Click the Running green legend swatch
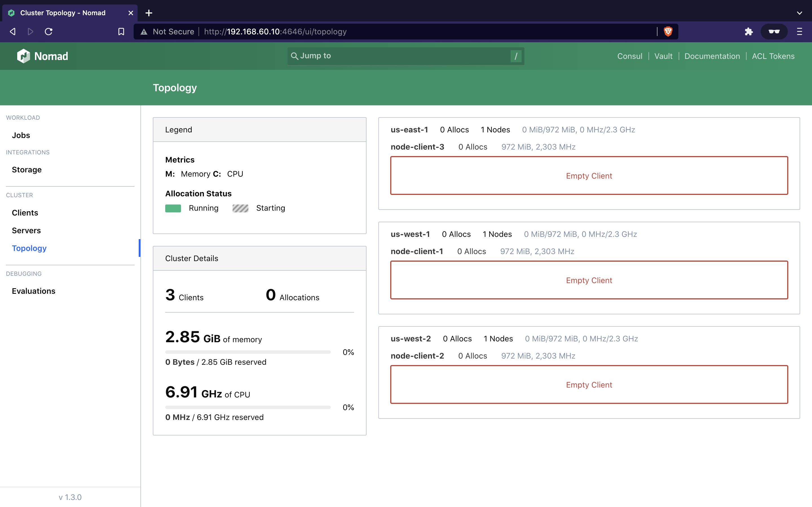The height and width of the screenshot is (507, 812). pos(173,208)
